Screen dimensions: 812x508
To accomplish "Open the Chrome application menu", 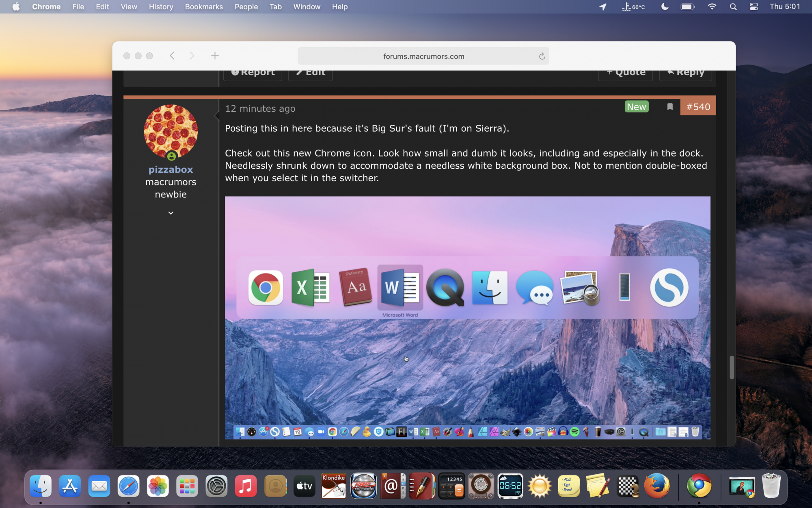I will (x=46, y=7).
